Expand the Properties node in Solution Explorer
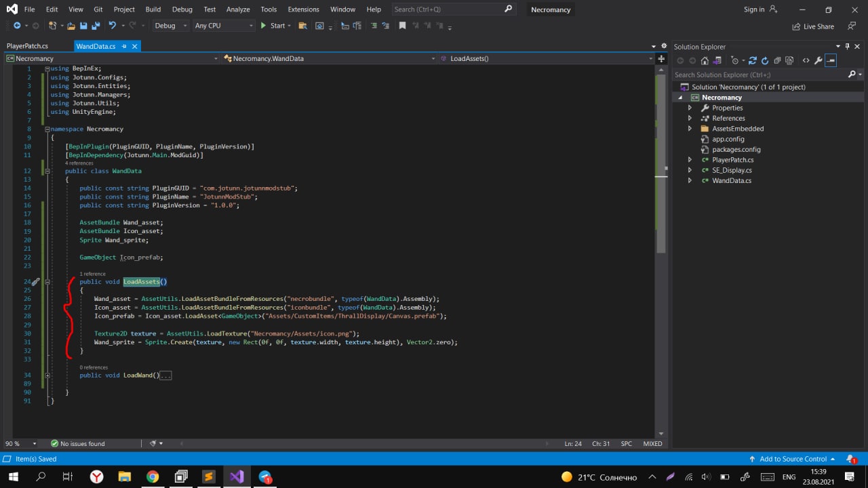The height and width of the screenshot is (488, 868). [690, 108]
